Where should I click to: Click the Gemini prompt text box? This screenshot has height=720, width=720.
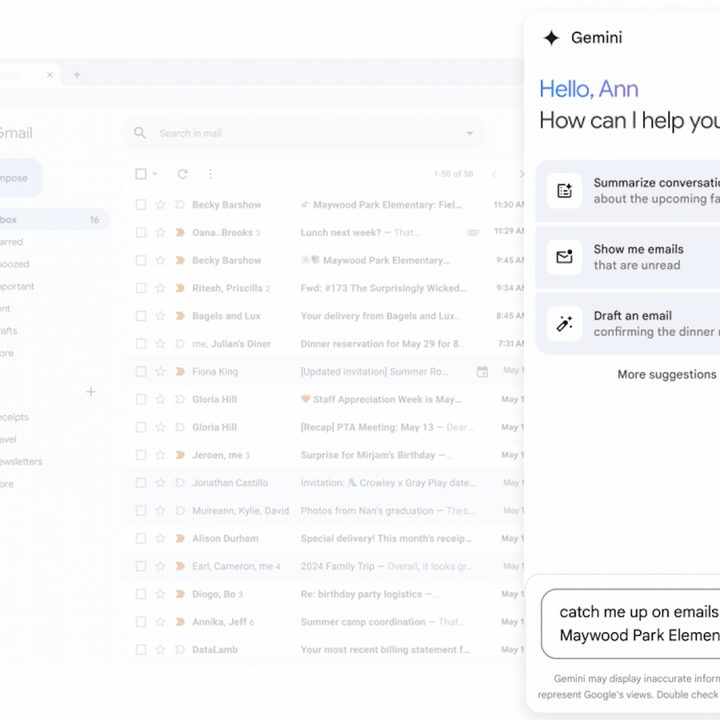coord(630,624)
